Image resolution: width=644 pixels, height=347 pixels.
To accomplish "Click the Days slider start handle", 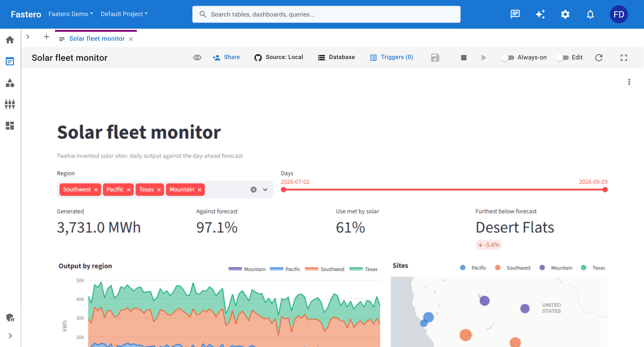I will [x=283, y=190].
